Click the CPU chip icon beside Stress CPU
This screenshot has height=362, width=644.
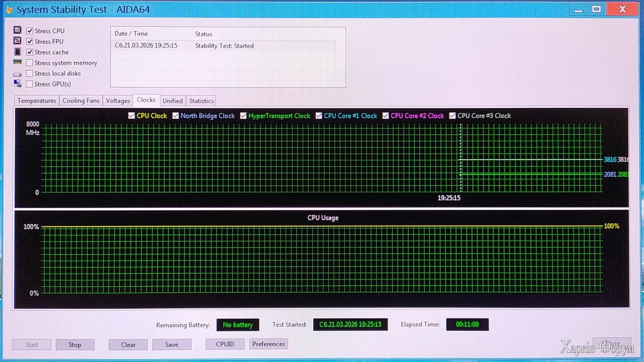pos(17,30)
